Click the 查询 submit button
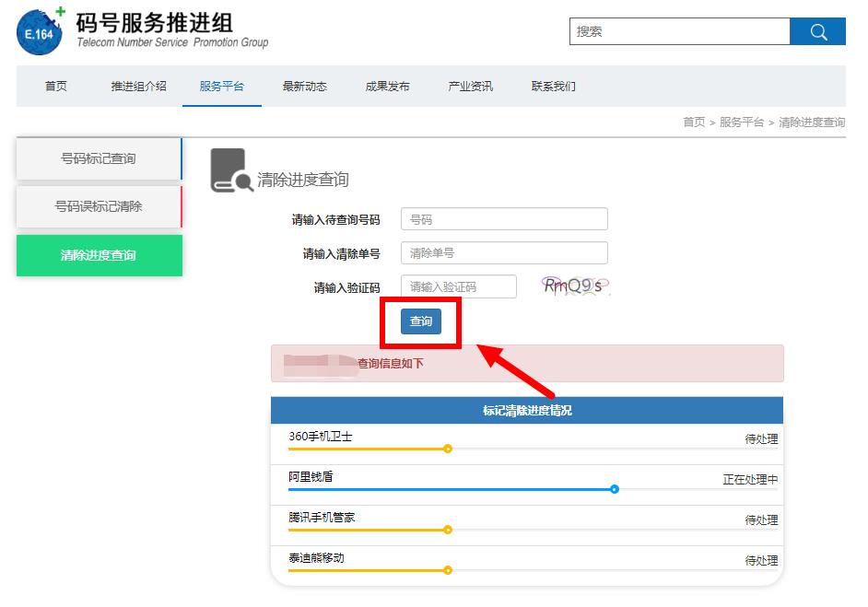The height and width of the screenshot is (607, 868). coord(420,322)
